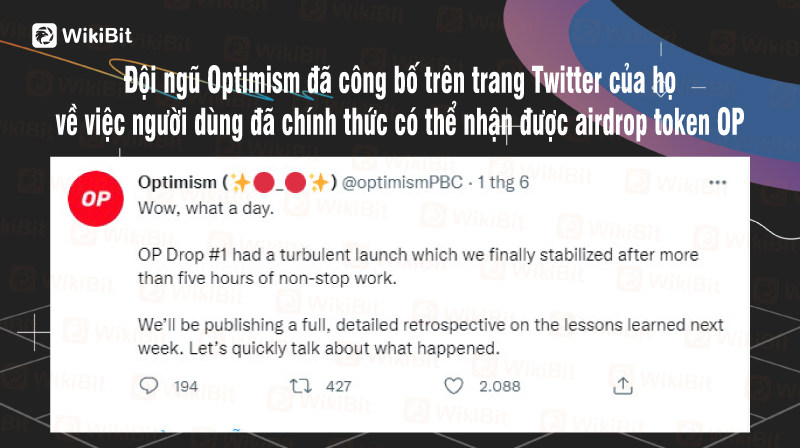Click the WikiBit logo icon
This screenshot has height=448, width=800.
coord(44,36)
